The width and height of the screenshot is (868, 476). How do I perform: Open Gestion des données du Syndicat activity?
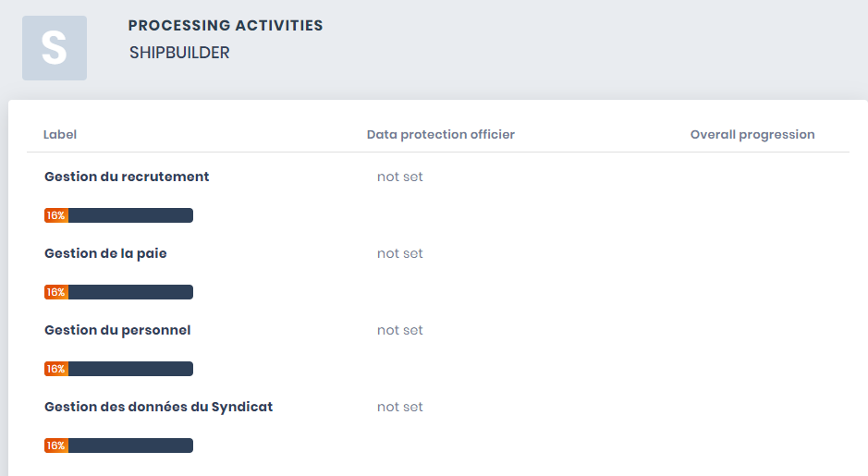click(159, 407)
